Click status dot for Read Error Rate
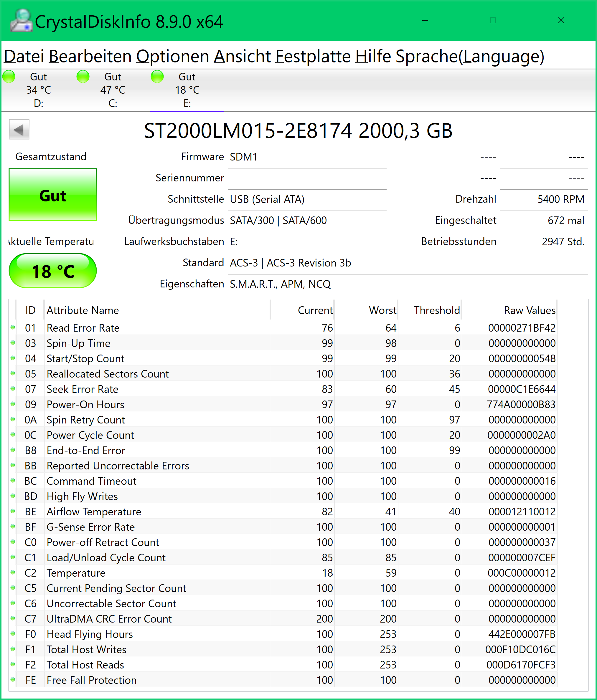The width and height of the screenshot is (597, 700). (x=13, y=327)
